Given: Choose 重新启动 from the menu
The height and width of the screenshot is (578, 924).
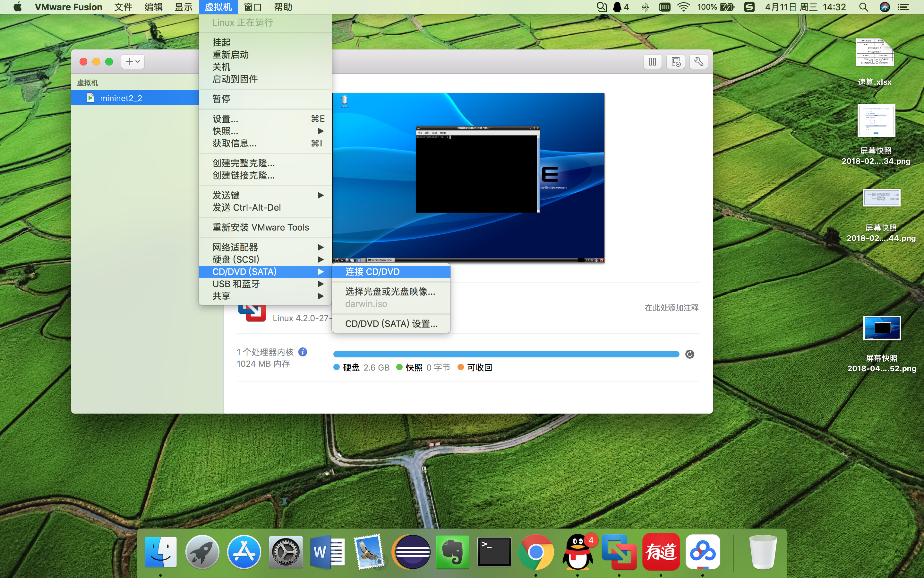Looking at the screenshot, I should click(265, 54).
